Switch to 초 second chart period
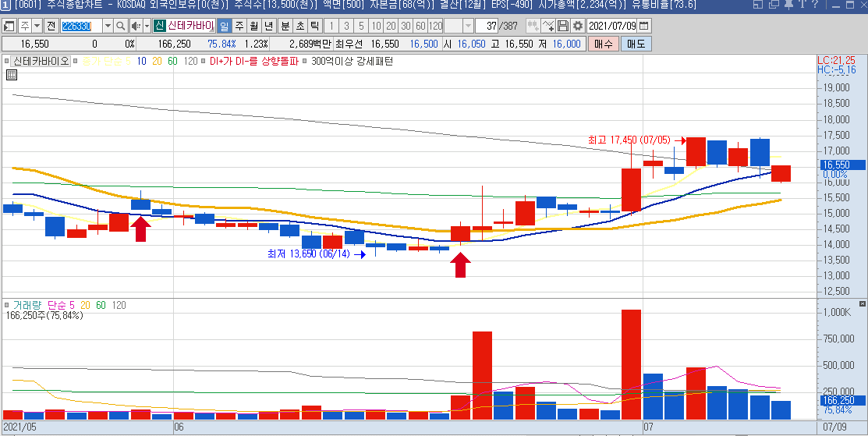The height and width of the screenshot is (436, 868). pos(300,26)
